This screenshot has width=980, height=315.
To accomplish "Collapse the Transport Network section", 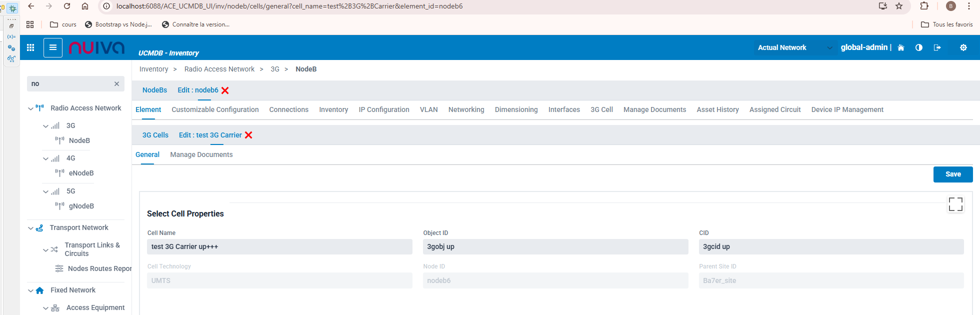I will coord(30,228).
